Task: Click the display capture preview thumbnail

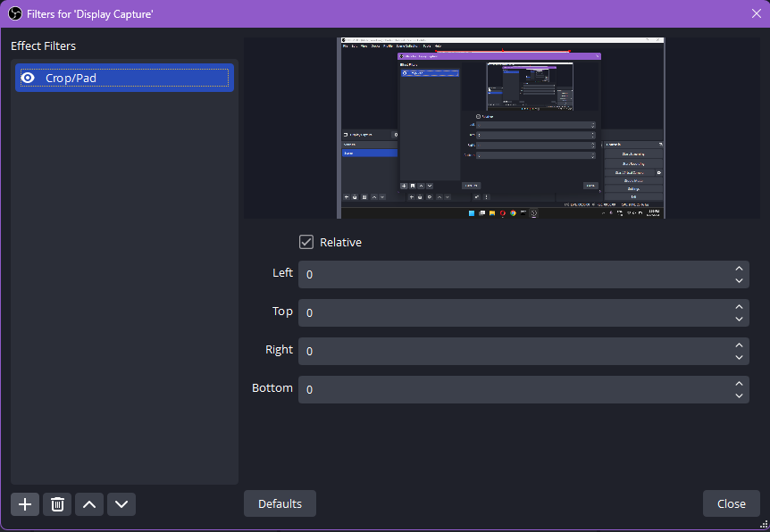Action: 500,127
